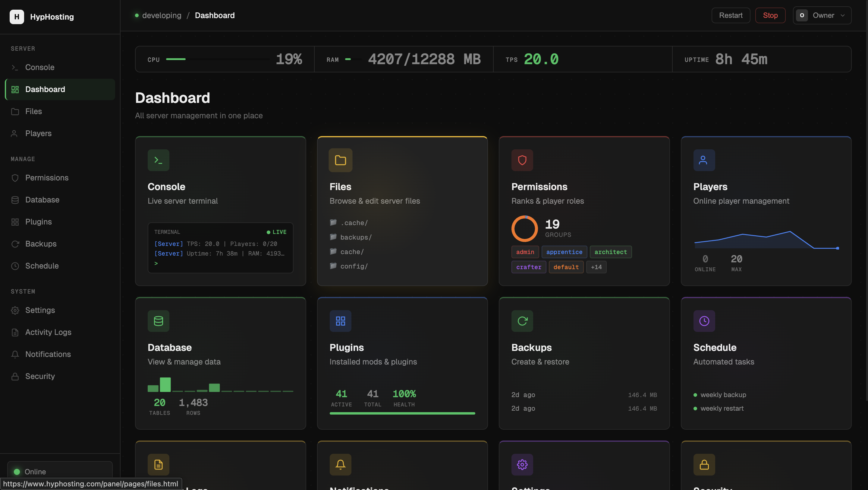
Task: Click the yellow Files folder icon
Action: [340, 160]
